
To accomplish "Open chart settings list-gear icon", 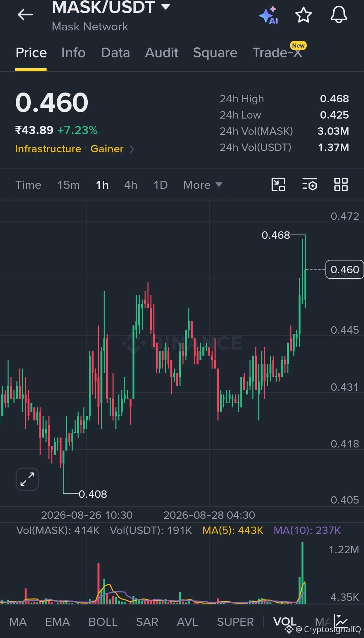I will pyautogui.click(x=309, y=185).
